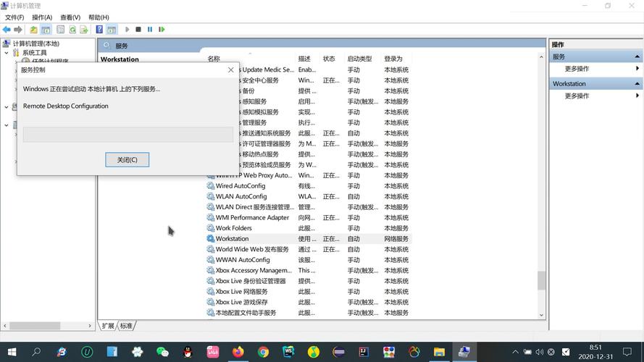This screenshot has width=644, height=362.
Task: Open the Properties toolbar icon
Action: pos(61,30)
